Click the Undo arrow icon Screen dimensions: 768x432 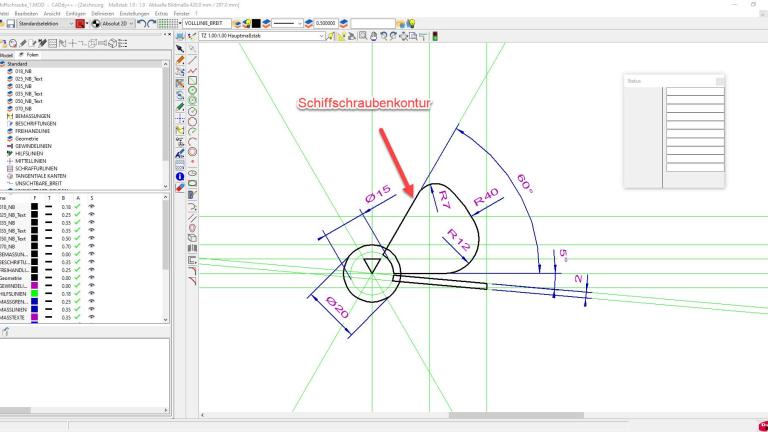point(142,24)
